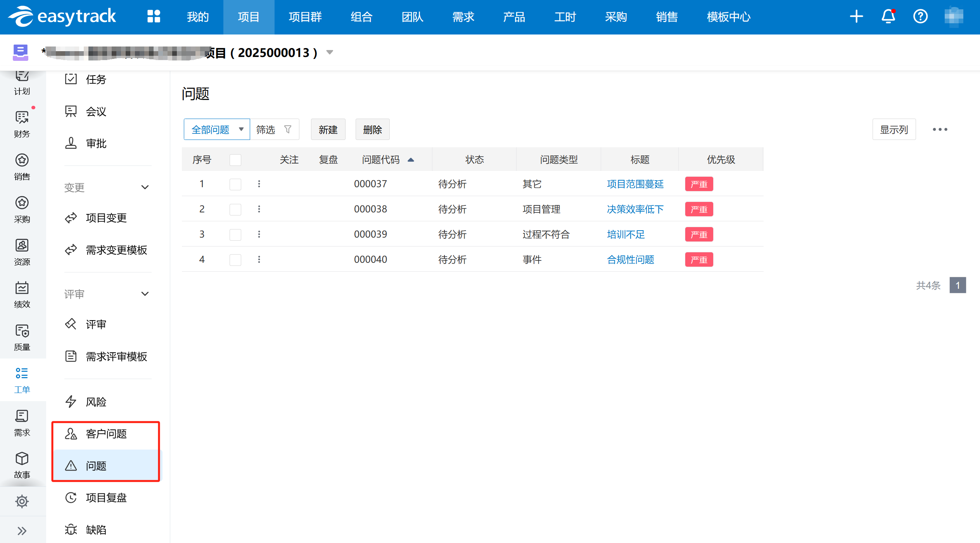Click the help question mark icon
The height and width of the screenshot is (543, 980).
(x=920, y=17)
